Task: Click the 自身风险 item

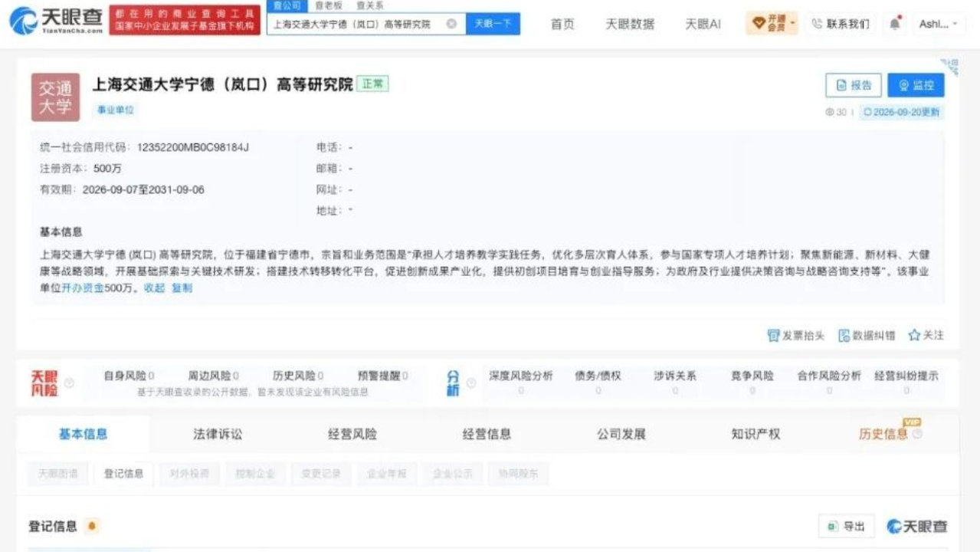Action: [129, 376]
